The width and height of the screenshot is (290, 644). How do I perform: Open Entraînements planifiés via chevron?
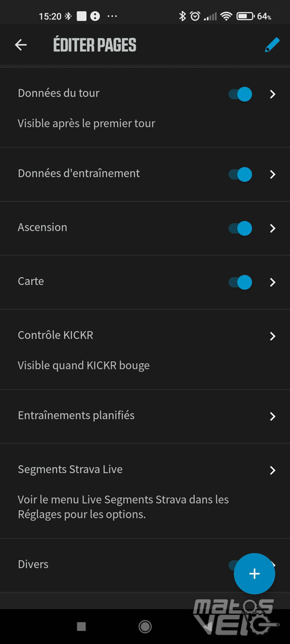point(272,417)
